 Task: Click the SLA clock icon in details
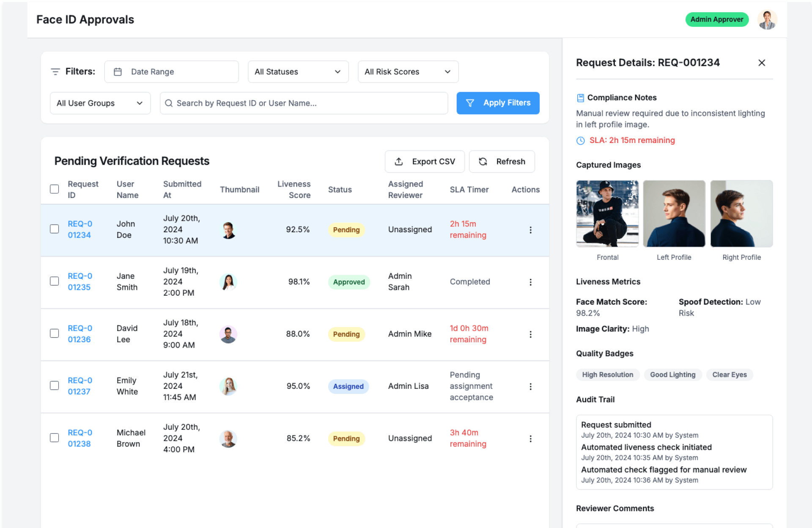click(581, 140)
